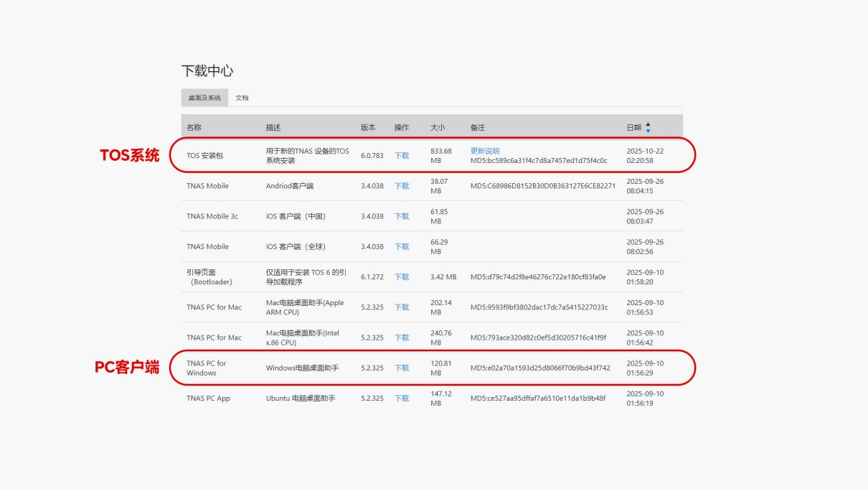
Task: Click the version number 6.1.272
Action: 372,276
